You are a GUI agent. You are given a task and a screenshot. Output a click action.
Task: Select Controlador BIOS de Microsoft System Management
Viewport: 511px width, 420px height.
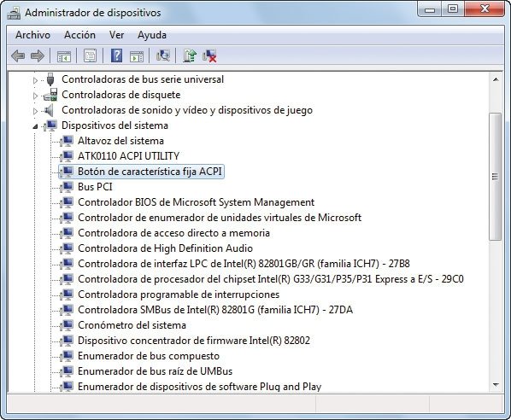point(196,201)
